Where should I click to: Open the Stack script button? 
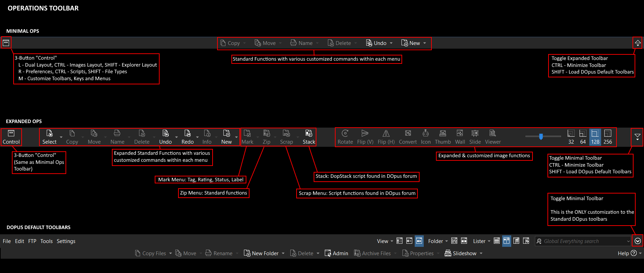tap(309, 137)
